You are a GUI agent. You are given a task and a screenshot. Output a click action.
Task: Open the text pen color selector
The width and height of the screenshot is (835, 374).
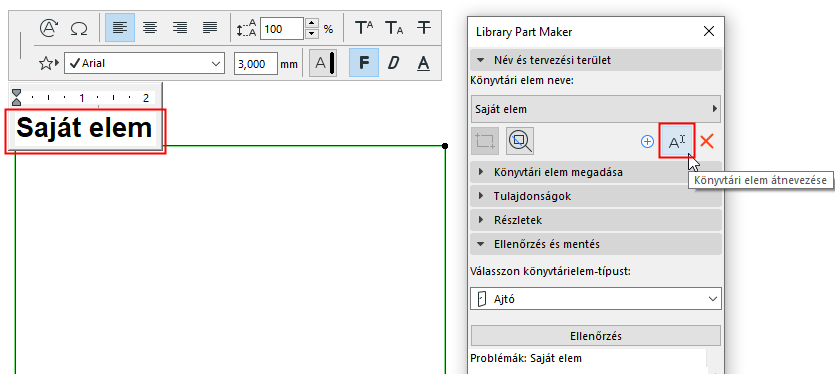323,63
